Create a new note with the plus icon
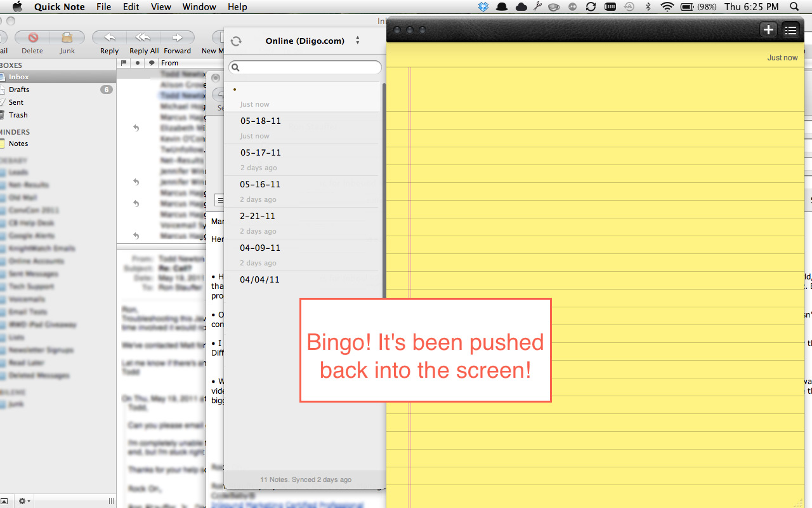The height and width of the screenshot is (508, 812). click(768, 29)
